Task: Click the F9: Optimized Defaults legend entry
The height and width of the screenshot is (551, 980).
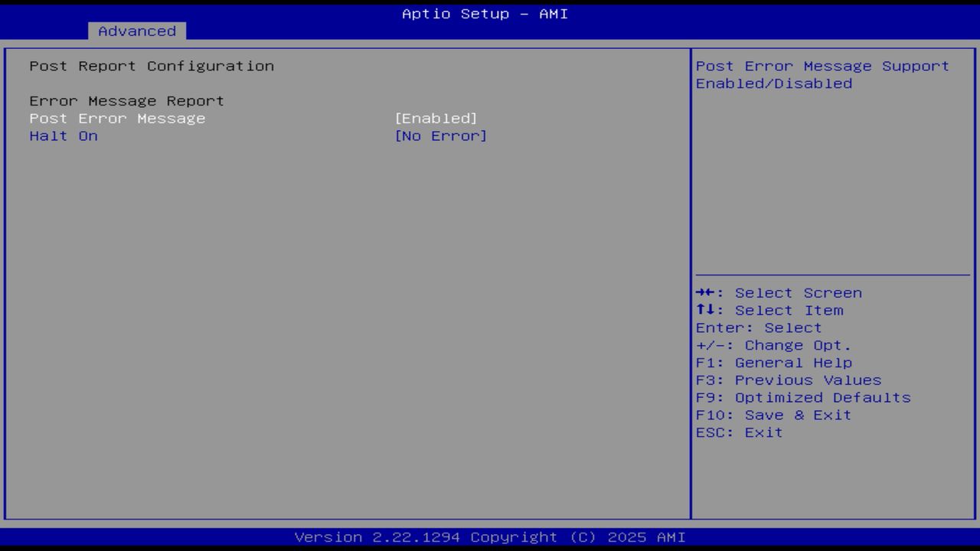Action: click(803, 397)
